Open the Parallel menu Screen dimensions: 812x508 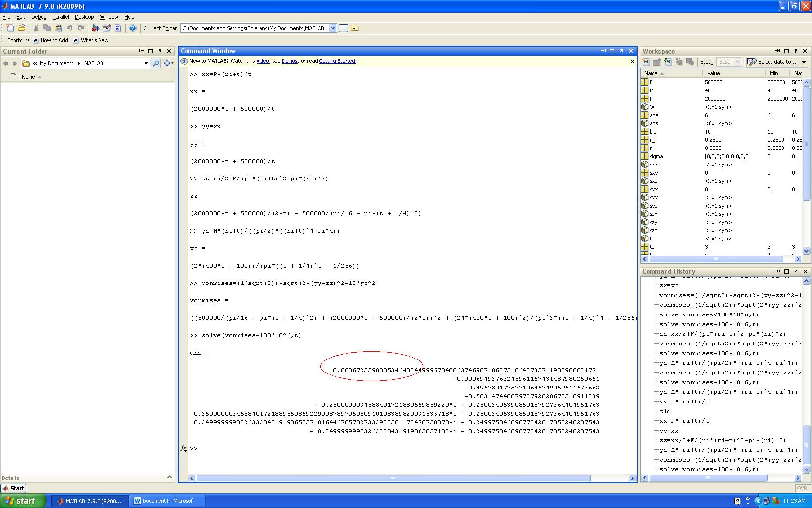point(60,17)
